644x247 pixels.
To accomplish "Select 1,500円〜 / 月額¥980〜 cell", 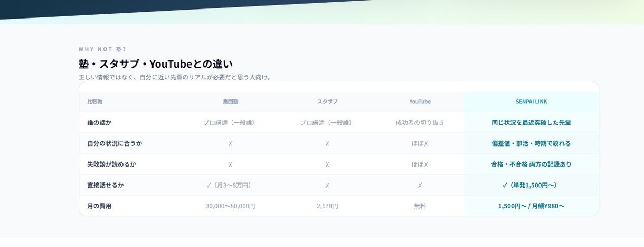I will 531,206.
